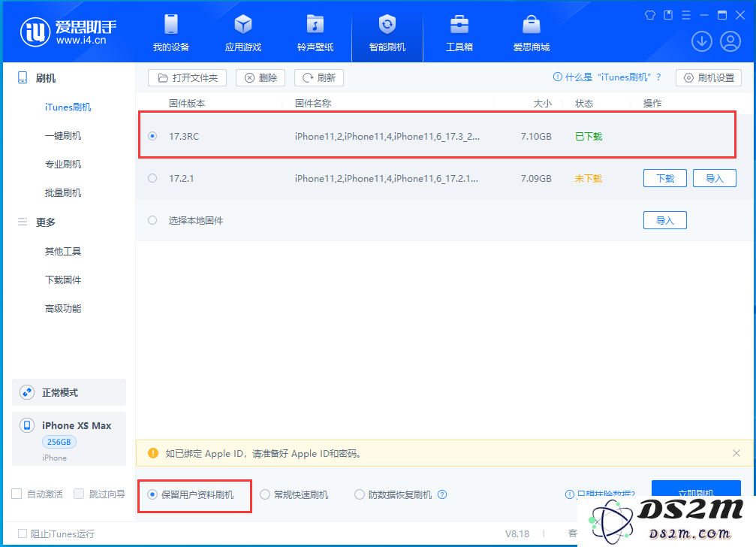
Task: Click the 更多 list icon in sidebar
Action: (23, 222)
